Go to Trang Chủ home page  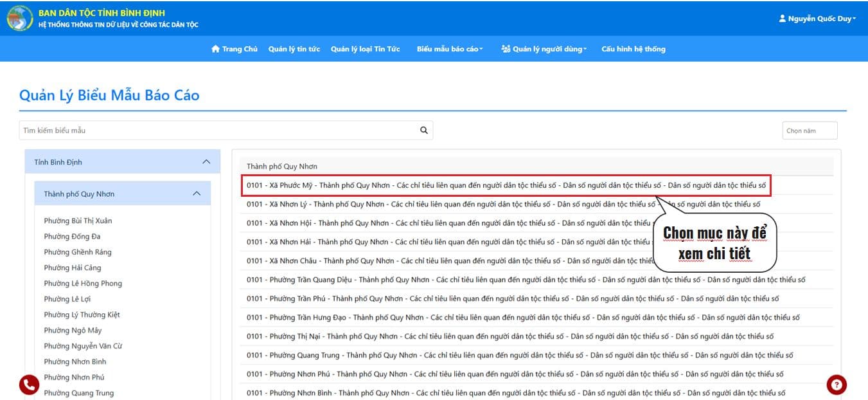(235, 49)
